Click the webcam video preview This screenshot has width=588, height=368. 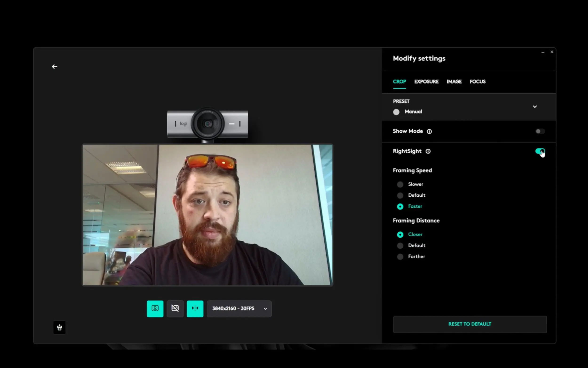208,215
